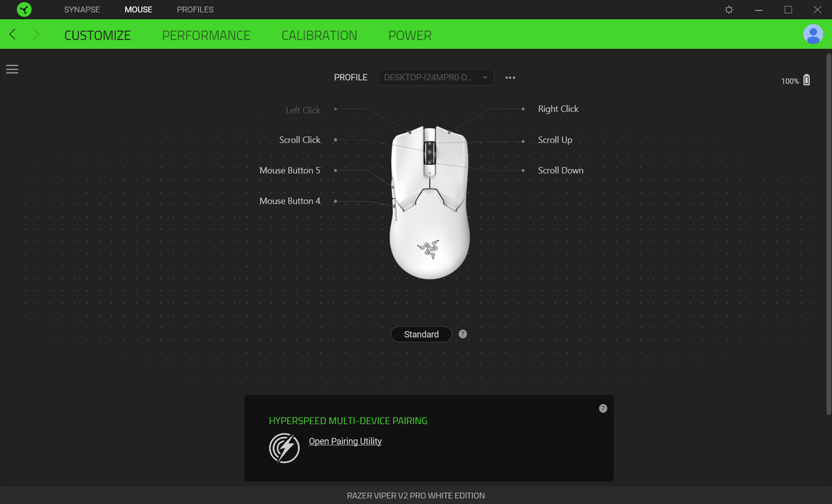Open Pairing Utility link
This screenshot has height=504, width=832.
click(345, 442)
